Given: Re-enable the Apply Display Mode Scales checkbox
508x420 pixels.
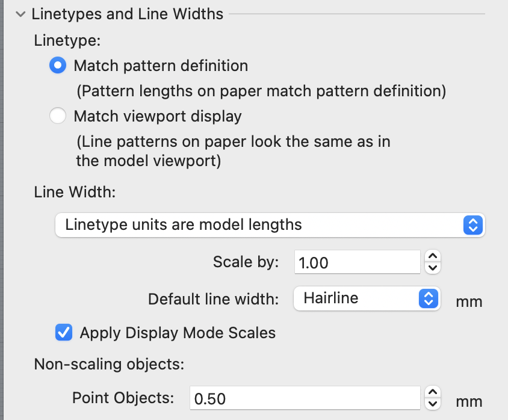Looking at the screenshot, I should click(x=63, y=333).
